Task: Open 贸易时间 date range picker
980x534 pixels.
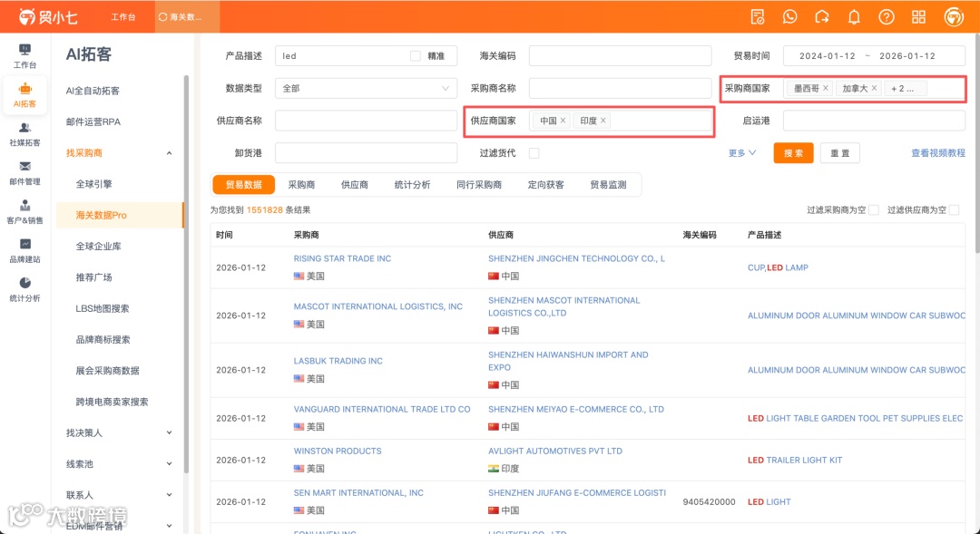Action: pos(874,55)
